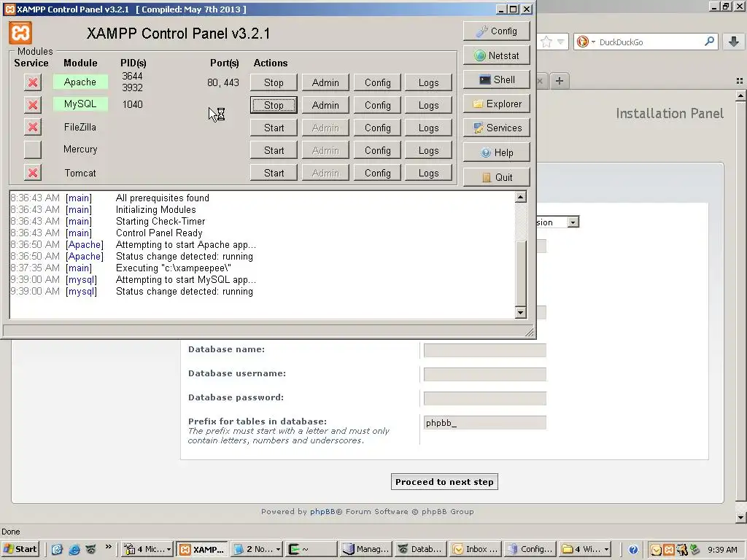Switch to 'Config...' taskbar button
Viewport: 747px width, 560px height.
(x=530, y=549)
